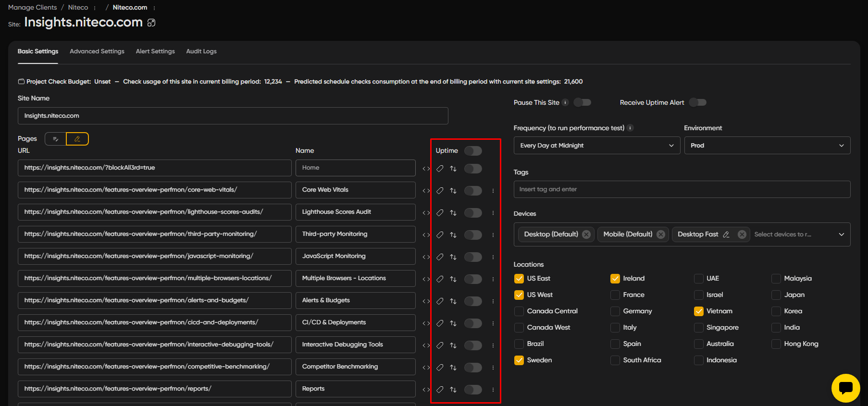
Task: Edit the Desktop Fast device with pencil icon
Action: (726, 234)
